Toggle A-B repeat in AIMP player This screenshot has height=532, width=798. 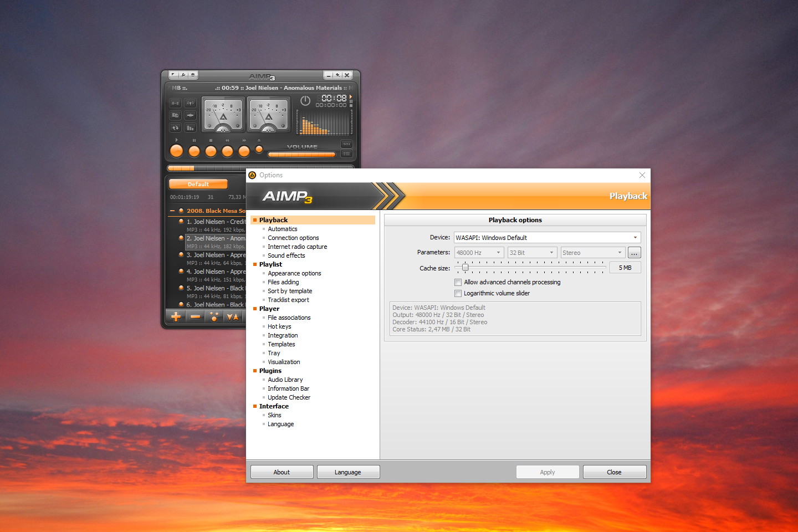pyautogui.click(x=175, y=103)
